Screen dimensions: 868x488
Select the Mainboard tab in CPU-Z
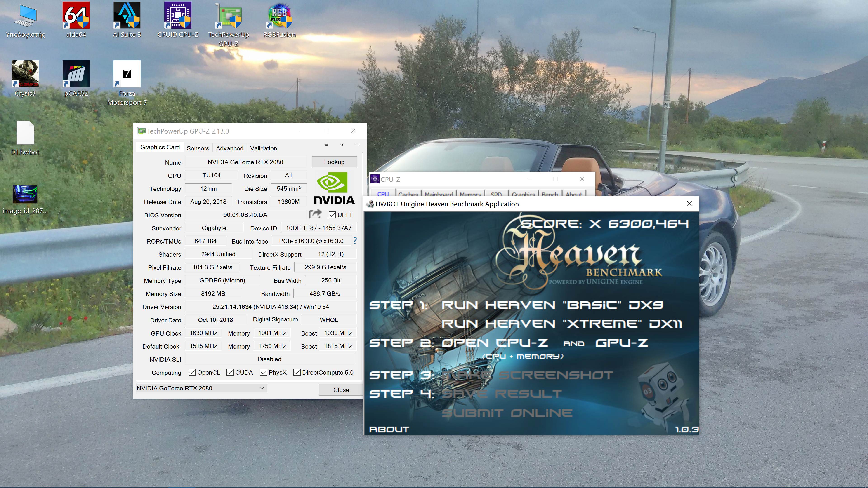tap(439, 194)
